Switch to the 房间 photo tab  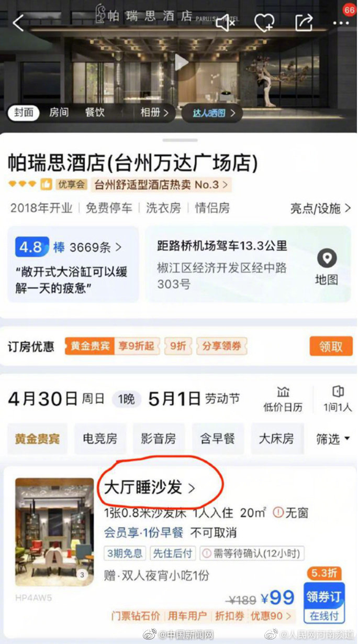click(x=59, y=112)
